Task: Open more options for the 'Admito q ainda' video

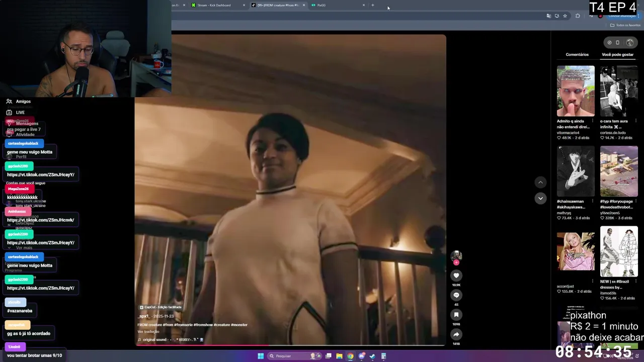Action: [592, 121]
